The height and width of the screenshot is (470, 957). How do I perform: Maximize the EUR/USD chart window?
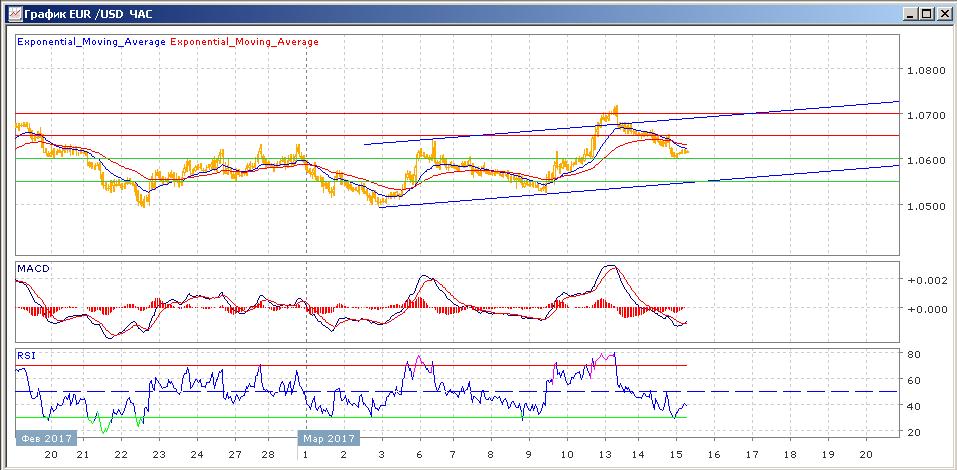(x=925, y=14)
